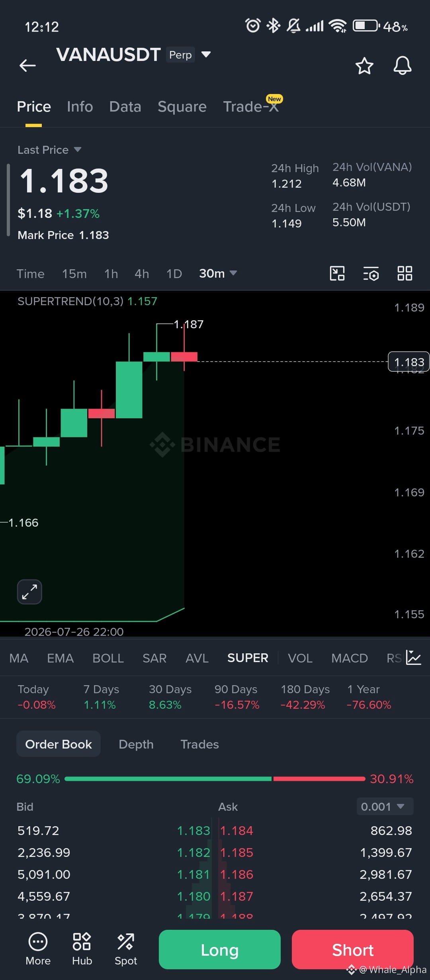Select bid price 1.182
430x980 pixels.
193,853
